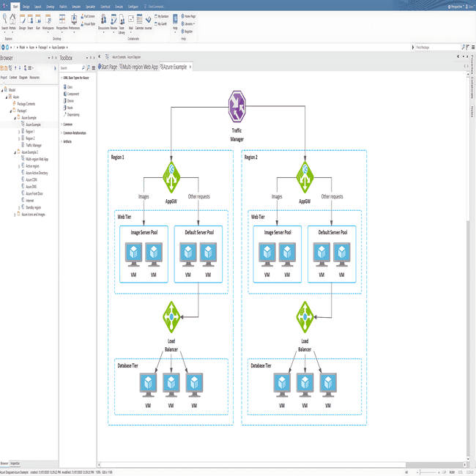
Task: Open the Journal icon
Action: tap(148, 21)
